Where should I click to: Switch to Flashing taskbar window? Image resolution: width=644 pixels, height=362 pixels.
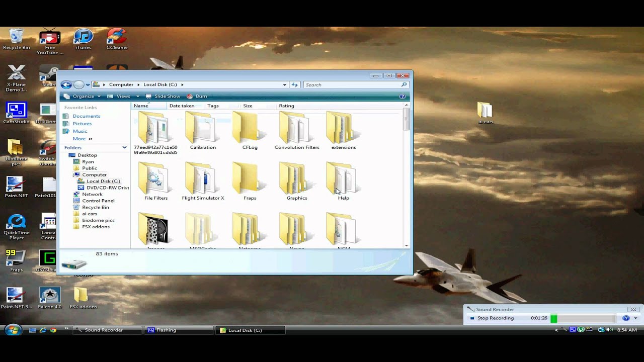click(x=180, y=330)
